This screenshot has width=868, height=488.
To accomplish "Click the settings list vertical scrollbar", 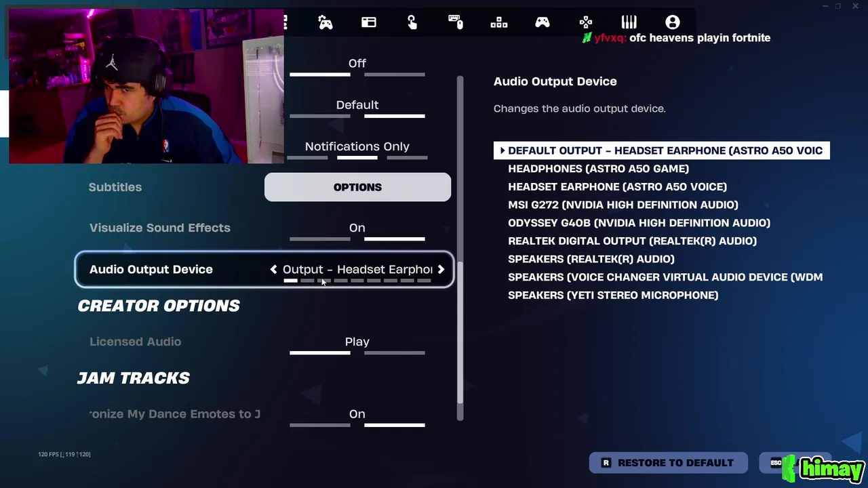I will click(x=460, y=332).
